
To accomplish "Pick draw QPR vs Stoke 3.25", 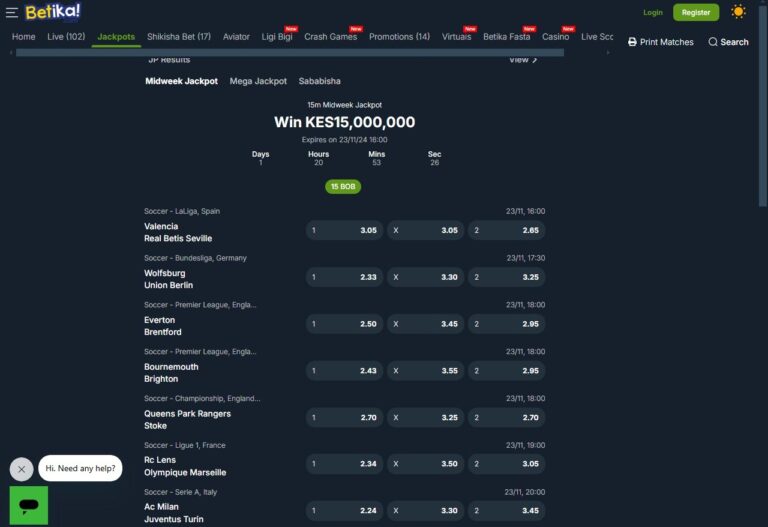I will [x=426, y=418].
